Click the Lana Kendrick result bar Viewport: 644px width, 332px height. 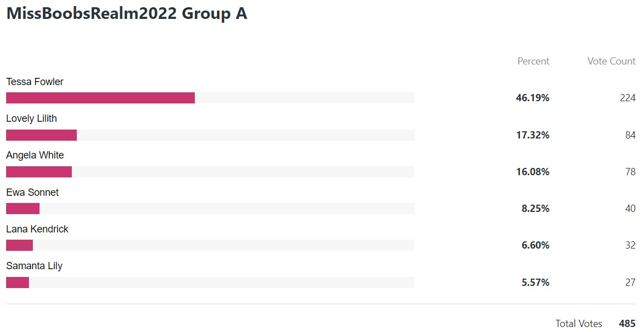[x=210, y=245]
